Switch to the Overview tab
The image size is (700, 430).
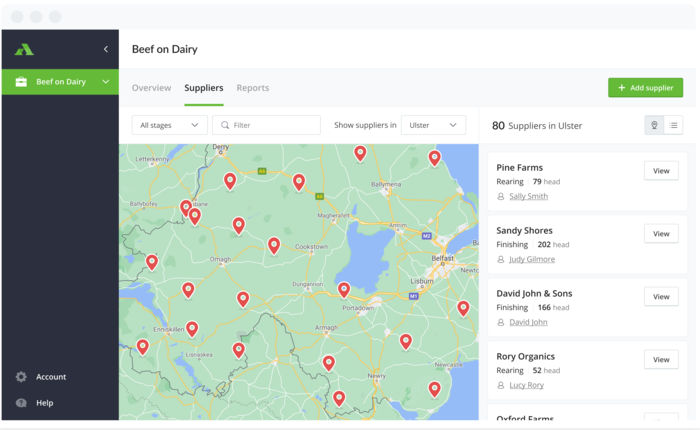coord(151,88)
